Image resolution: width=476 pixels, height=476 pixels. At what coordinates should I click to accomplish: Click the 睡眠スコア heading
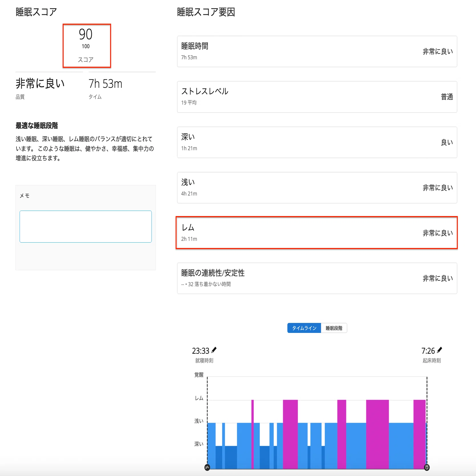36,12
